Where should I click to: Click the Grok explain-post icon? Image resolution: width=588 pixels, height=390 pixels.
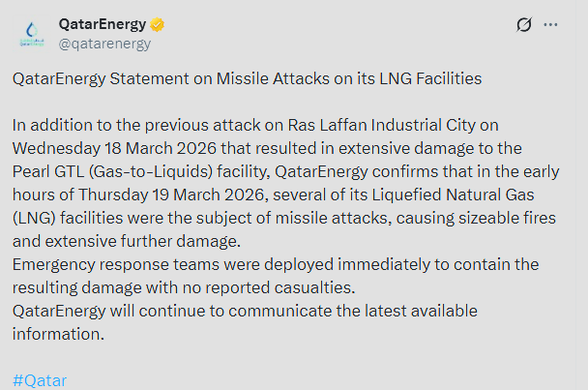[524, 25]
